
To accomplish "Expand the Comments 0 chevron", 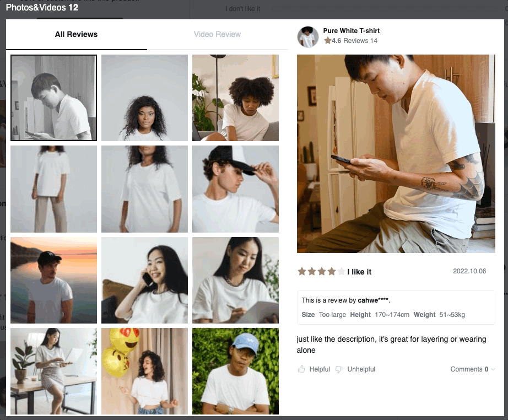I will [493, 369].
